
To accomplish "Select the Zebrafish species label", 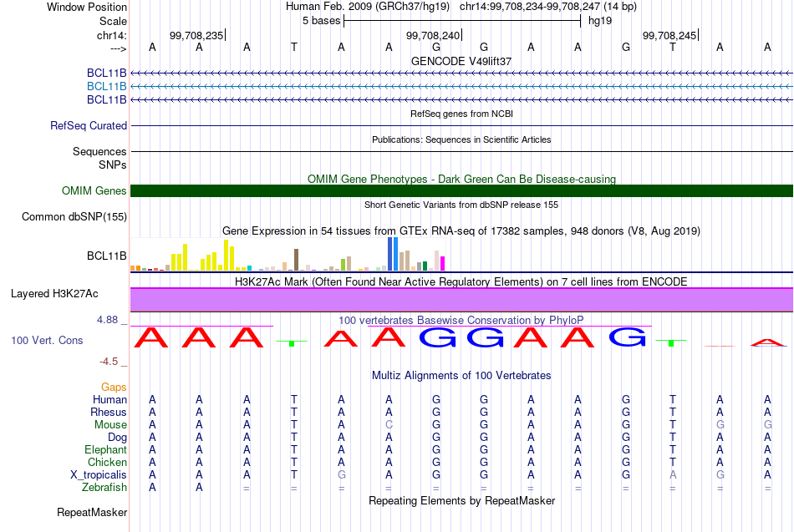I will tap(104, 488).
